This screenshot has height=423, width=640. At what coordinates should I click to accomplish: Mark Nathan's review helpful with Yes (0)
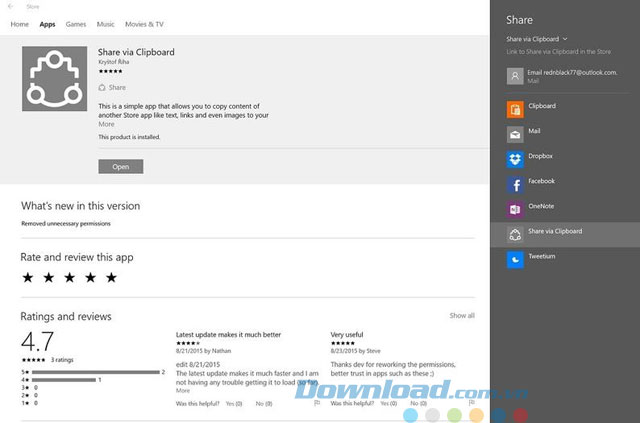click(x=234, y=403)
